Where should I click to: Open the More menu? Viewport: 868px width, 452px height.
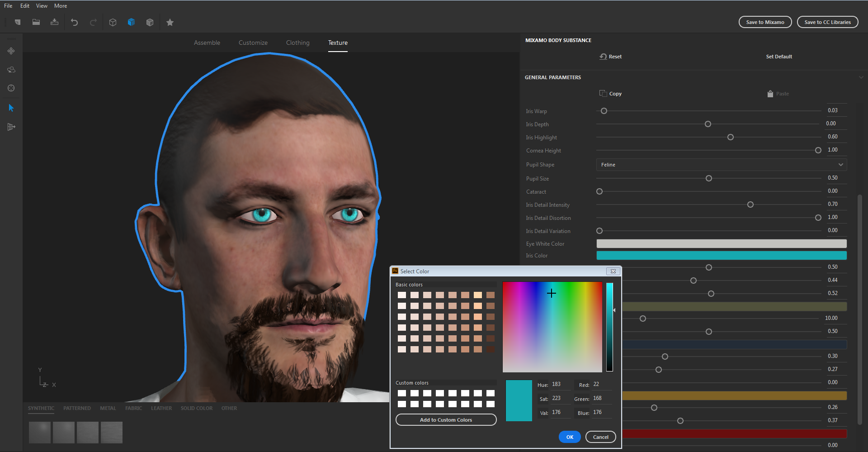[60, 5]
